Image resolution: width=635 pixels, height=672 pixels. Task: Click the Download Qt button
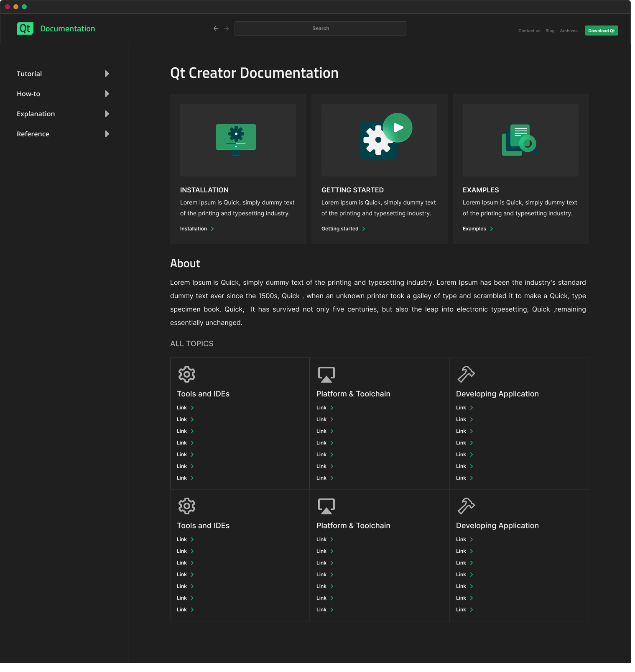tap(601, 31)
